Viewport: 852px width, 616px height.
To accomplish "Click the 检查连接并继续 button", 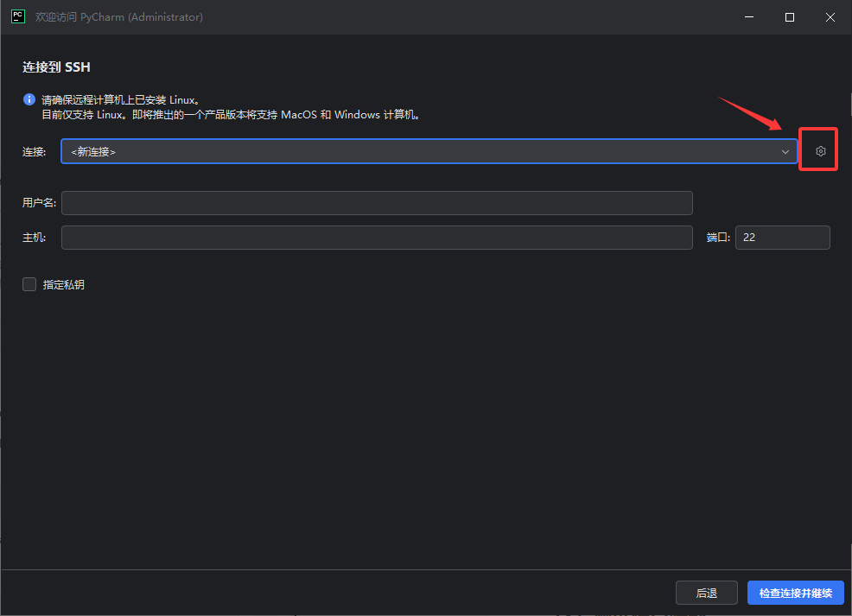I will (x=796, y=594).
